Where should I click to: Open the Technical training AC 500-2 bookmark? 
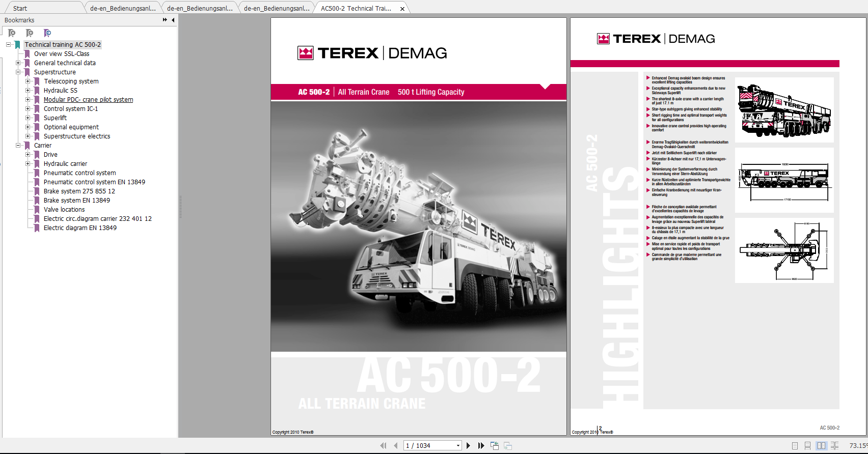(63, 45)
